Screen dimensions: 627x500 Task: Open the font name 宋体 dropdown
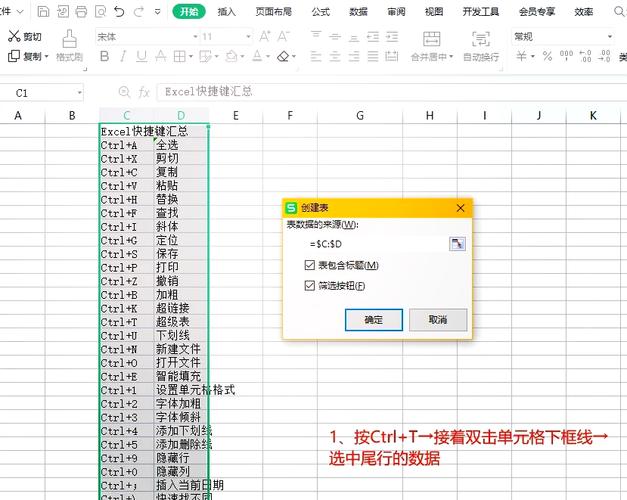(196, 37)
